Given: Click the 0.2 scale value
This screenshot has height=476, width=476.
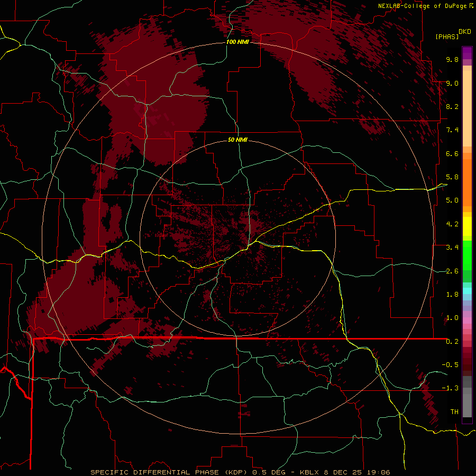Looking at the screenshot, I should pos(452,342).
